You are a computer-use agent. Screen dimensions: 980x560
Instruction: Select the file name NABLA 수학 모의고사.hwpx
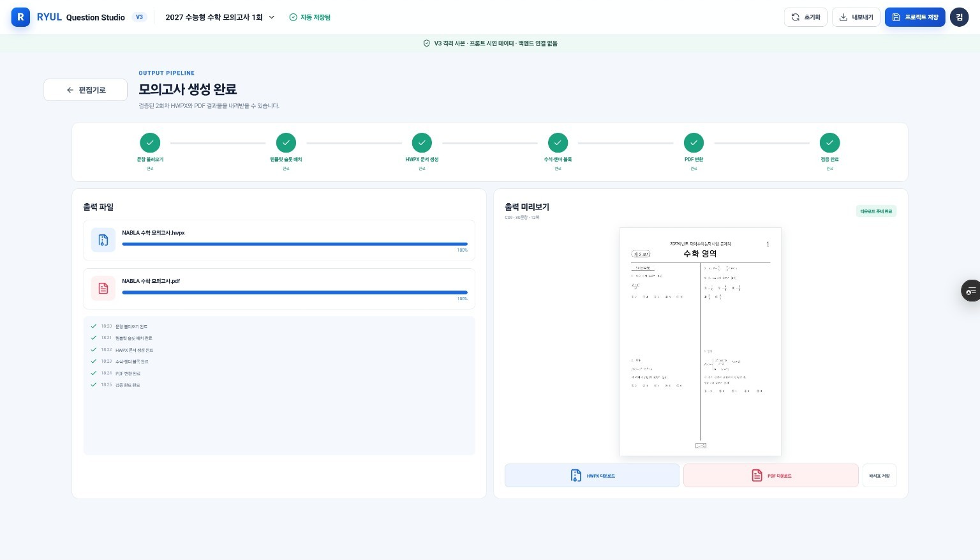point(153,233)
